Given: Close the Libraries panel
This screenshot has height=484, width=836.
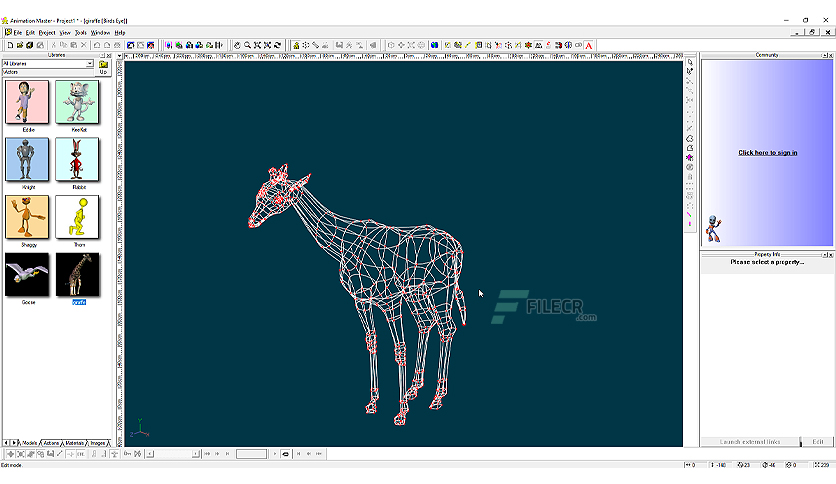Looking at the screenshot, I should tap(109, 55).
